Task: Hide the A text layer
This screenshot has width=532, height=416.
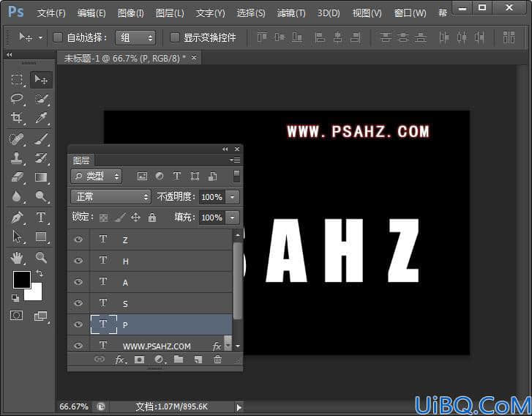Action: pos(78,282)
